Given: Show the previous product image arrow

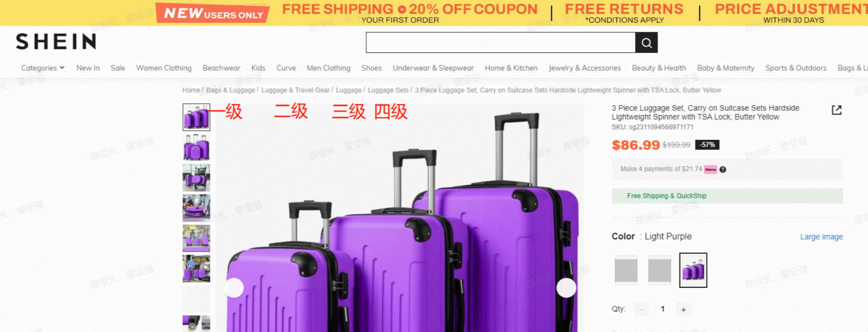Looking at the screenshot, I should pyautogui.click(x=234, y=288).
